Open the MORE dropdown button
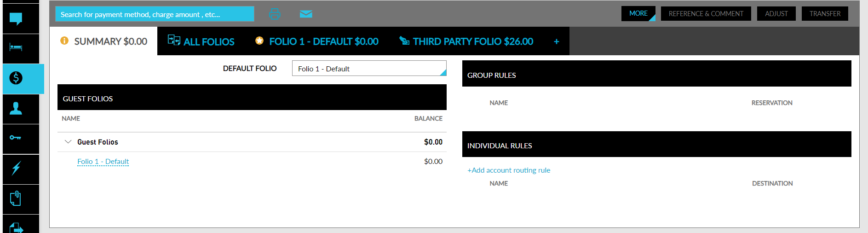868x233 pixels. (638, 14)
